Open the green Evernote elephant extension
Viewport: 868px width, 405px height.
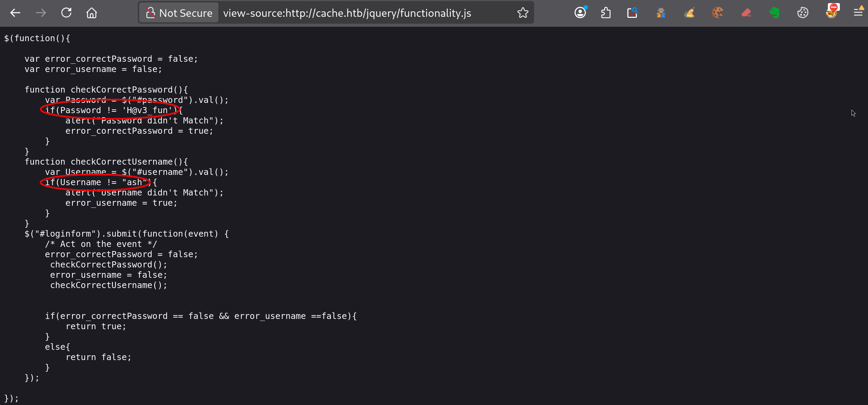point(774,13)
